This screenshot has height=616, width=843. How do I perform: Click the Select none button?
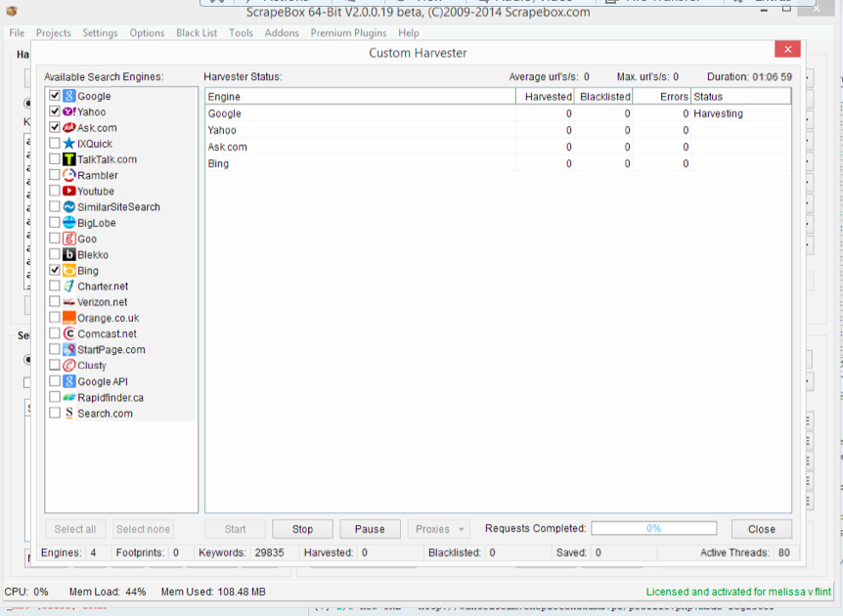click(x=143, y=529)
